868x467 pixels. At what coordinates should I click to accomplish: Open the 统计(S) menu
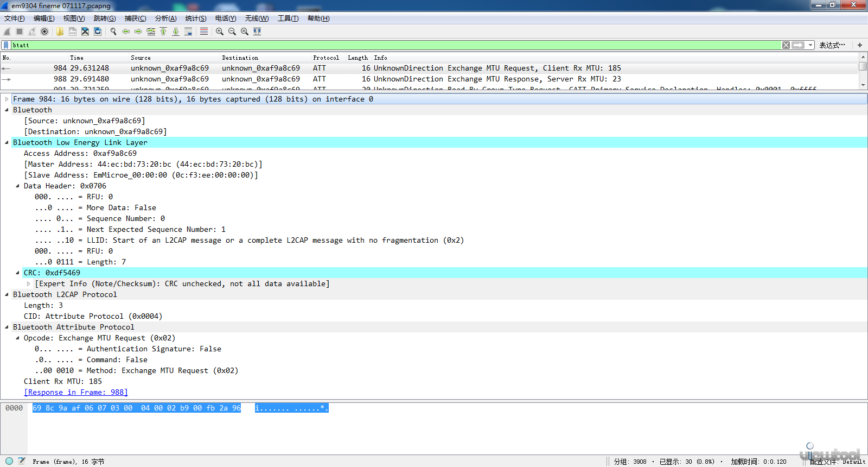(195, 18)
